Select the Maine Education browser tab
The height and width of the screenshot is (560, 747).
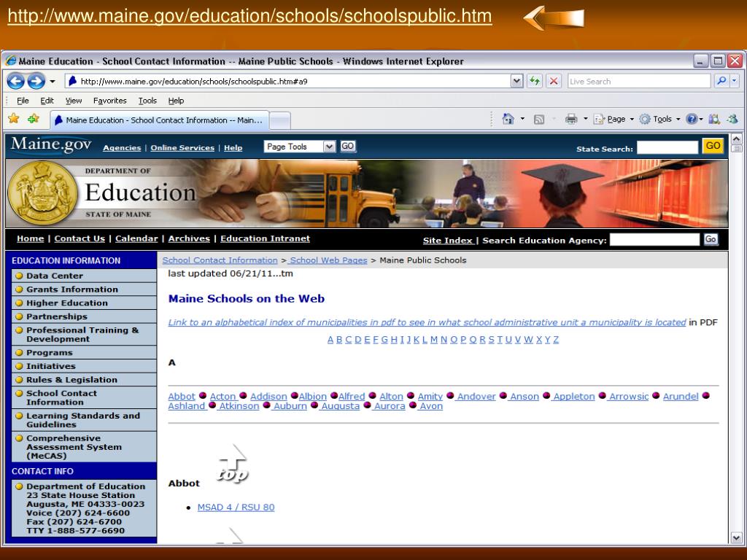(160, 120)
